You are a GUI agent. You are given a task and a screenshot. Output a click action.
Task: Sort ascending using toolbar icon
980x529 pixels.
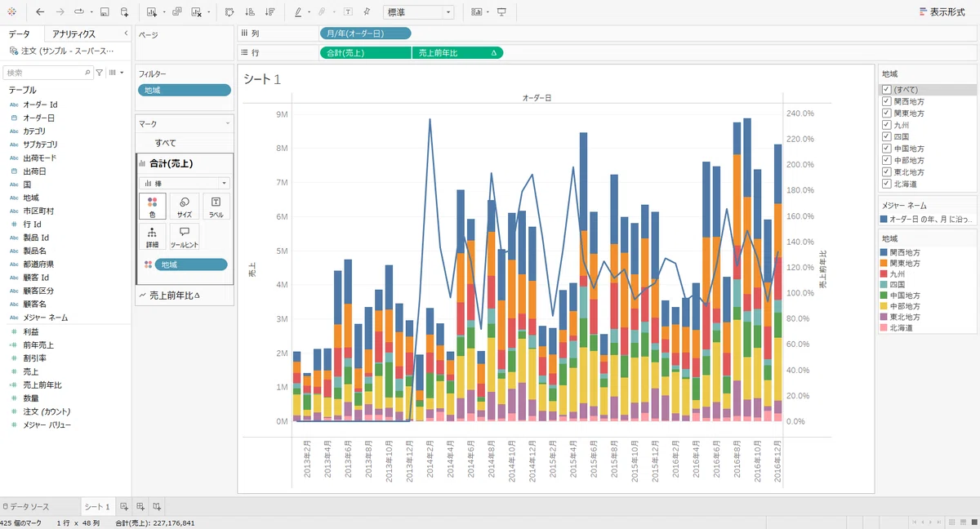pos(250,12)
